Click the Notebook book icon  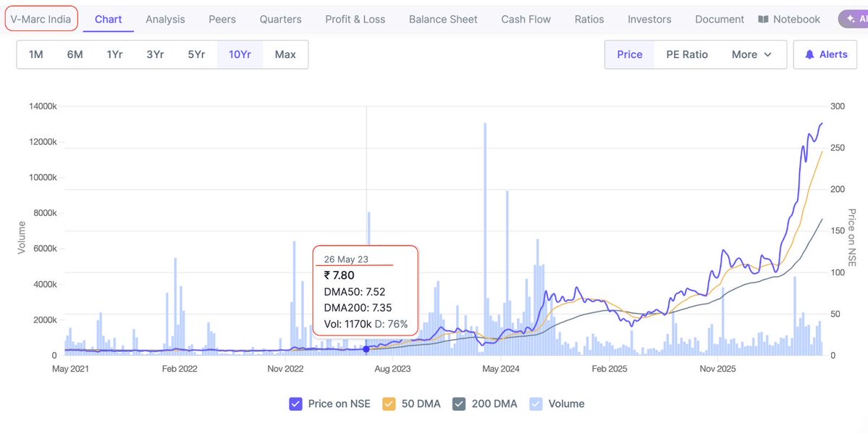click(x=763, y=20)
